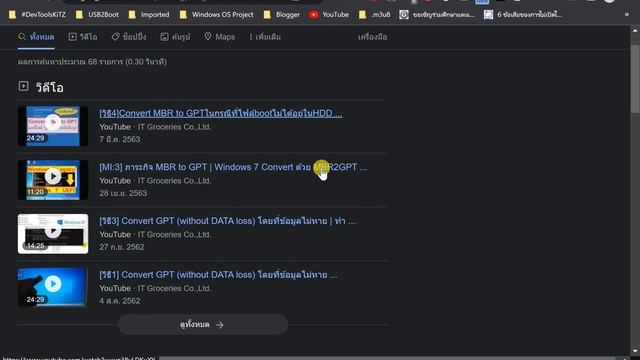Open the เพิ่มเติม (More) menu
The height and width of the screenshot is (360, 640).
point(265,37)
